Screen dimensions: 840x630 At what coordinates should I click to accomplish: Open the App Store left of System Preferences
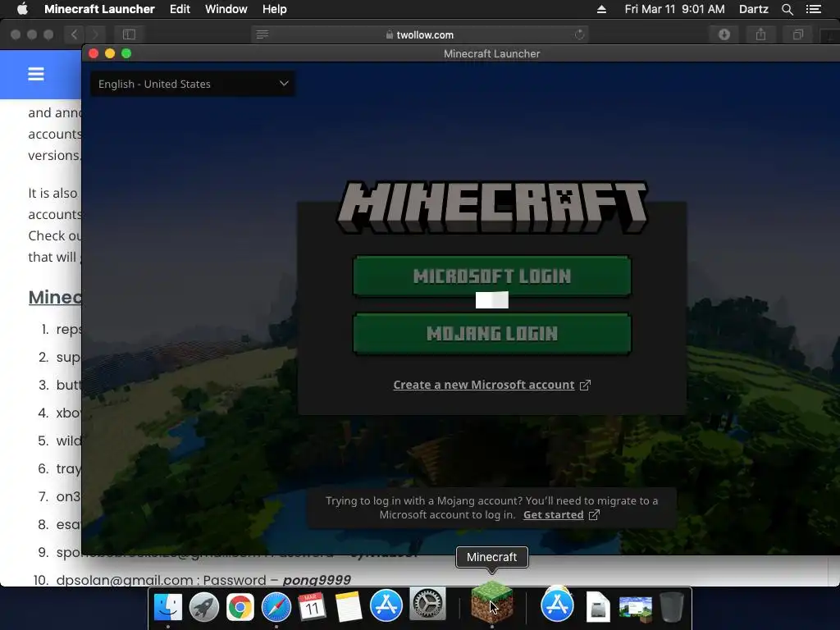[386, 606]
